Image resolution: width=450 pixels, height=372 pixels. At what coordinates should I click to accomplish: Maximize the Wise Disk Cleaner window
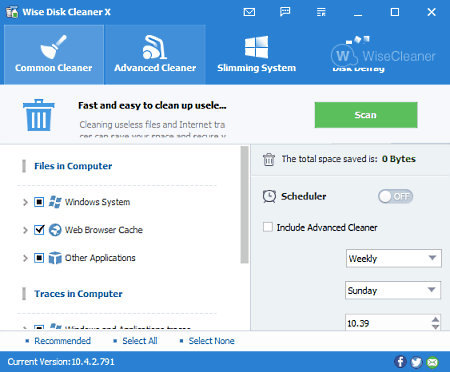pyautogui.click(x=395, y=12)
